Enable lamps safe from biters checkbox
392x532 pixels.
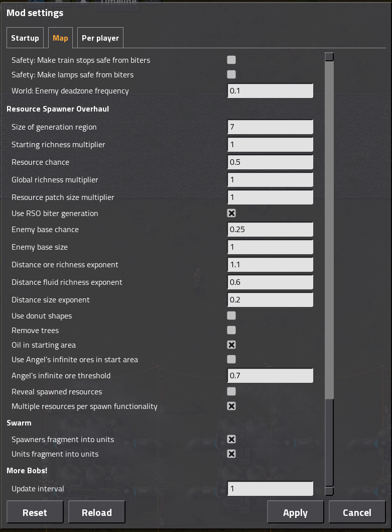pyautogui.click(x=231, y=75)
